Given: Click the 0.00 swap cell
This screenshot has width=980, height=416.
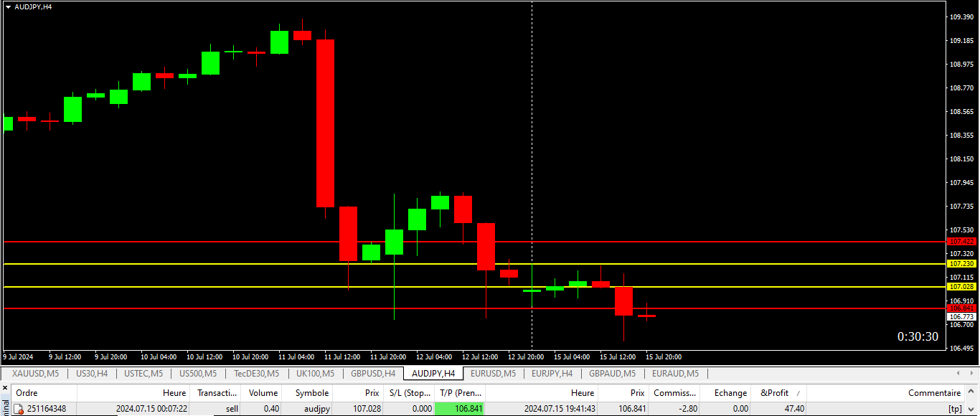Looking at the screenshot, I should point(726,409).
